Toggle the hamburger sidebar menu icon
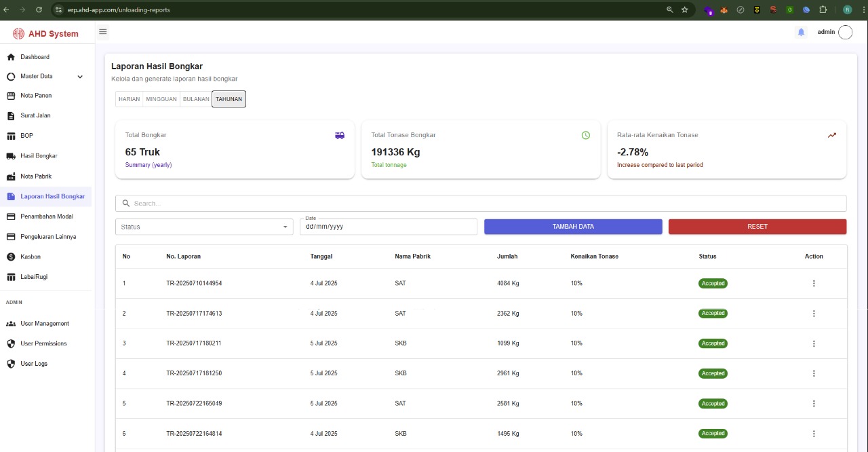Image resolution: width=868 pixels, height=452 pixels. pos(103,32)
